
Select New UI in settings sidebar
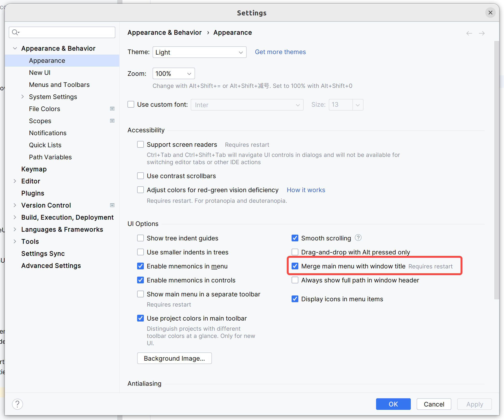[40, 72]
